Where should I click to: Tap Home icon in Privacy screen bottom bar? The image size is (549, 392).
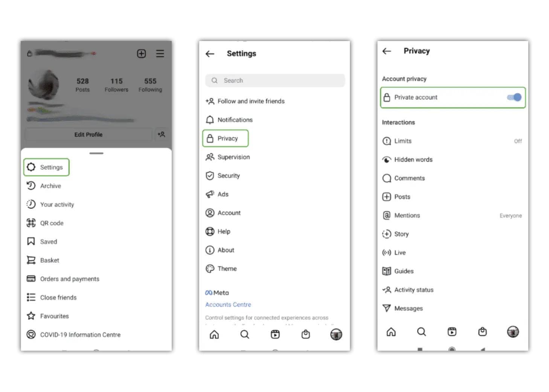coord(391,332)
